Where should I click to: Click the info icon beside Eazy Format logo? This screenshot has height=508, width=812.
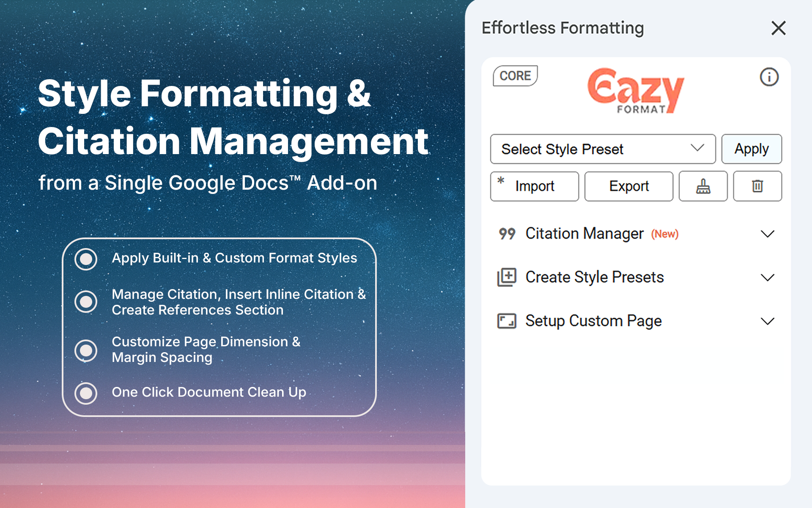tap(768, 77)
